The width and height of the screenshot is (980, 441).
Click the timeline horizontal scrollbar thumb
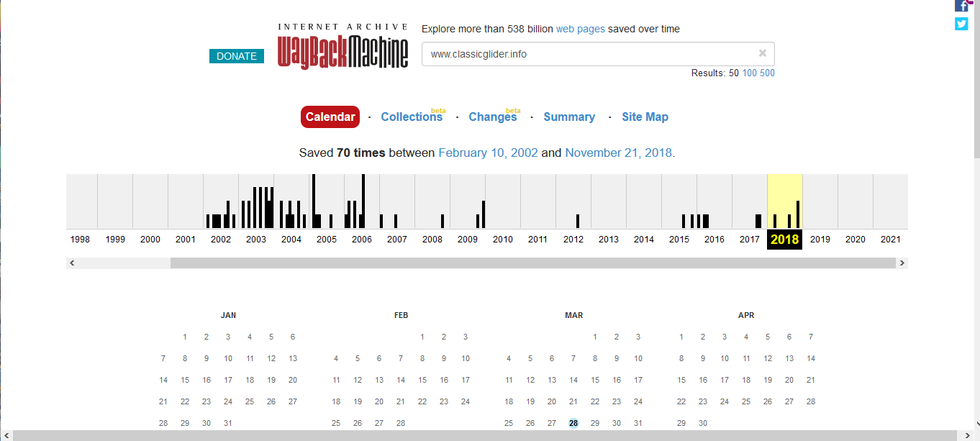[x=532, y=263]
